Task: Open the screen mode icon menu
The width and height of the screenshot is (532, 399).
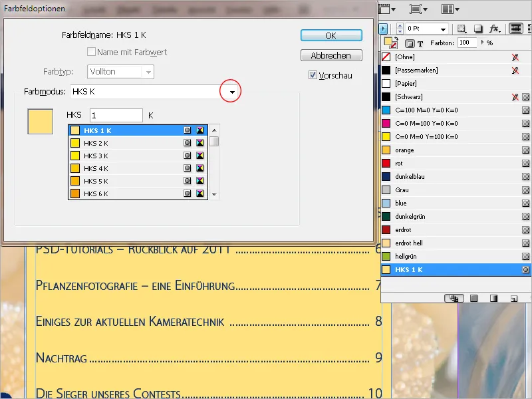Action: [x=418, y=9]
